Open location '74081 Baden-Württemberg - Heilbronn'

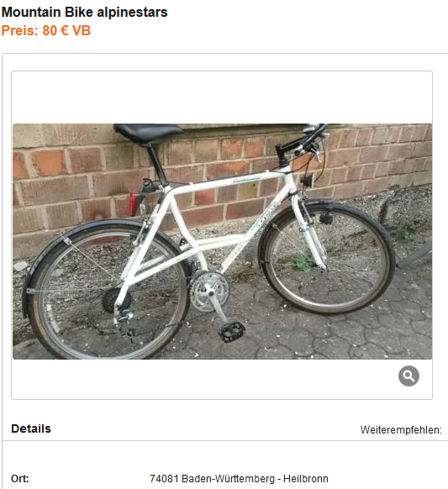click(x=239, y=478)
